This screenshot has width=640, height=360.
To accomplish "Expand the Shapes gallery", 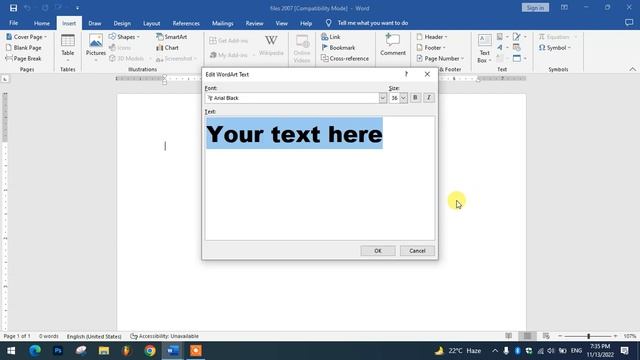I will tap(124, 37).
